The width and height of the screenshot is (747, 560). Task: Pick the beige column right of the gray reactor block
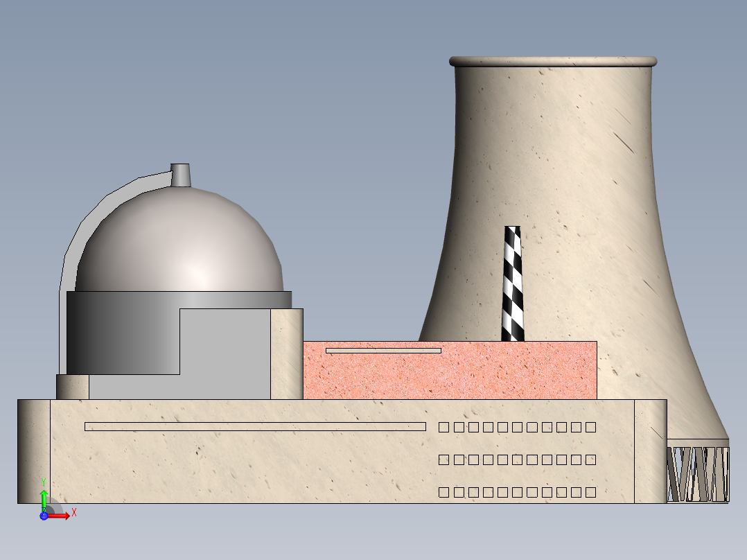point(287,353)
